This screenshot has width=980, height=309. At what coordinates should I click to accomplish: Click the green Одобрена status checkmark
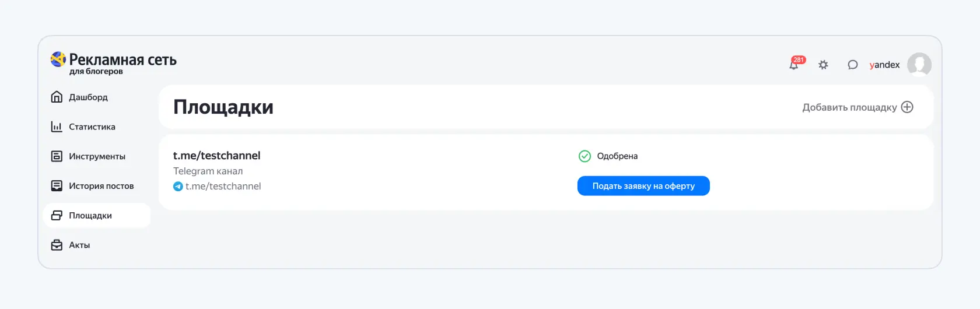[x=584, y=156]
